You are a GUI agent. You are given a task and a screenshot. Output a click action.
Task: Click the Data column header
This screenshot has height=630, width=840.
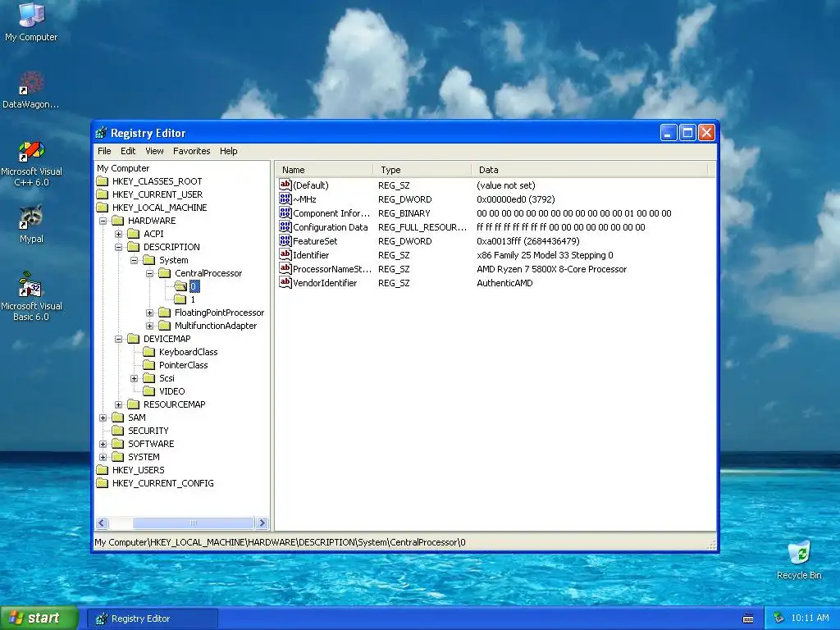589,170
